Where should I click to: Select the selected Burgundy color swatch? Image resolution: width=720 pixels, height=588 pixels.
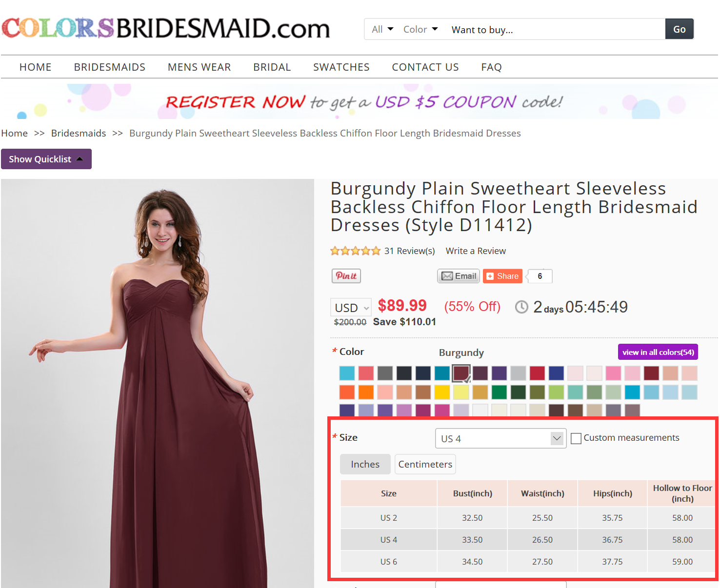461,373
